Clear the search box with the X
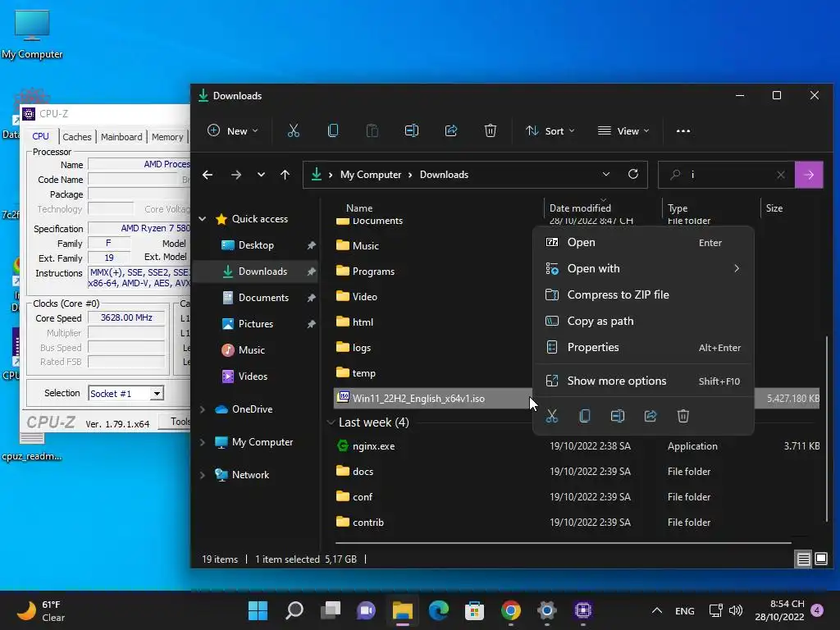 point(781,175)
